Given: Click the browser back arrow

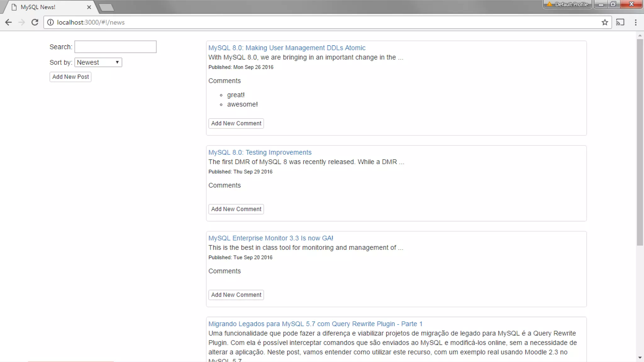Looking at the screenshot, I should 8,22.
